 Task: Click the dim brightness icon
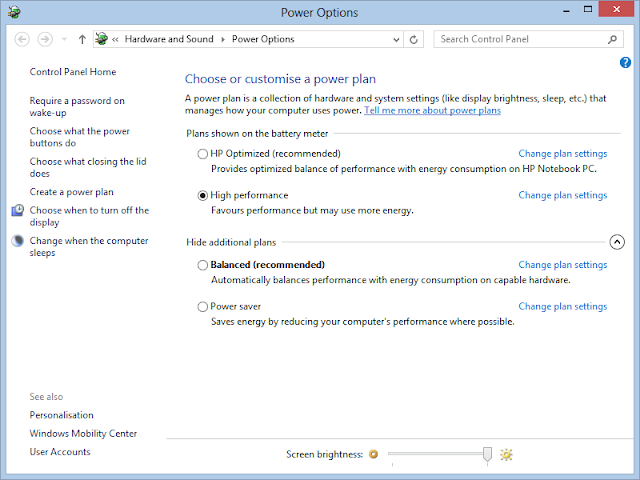point(373,454)
